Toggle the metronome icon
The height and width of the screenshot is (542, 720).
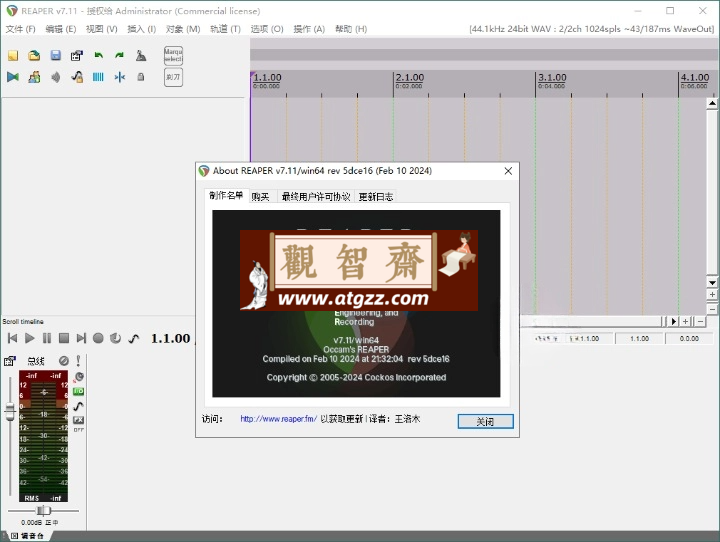click(141, 56)
